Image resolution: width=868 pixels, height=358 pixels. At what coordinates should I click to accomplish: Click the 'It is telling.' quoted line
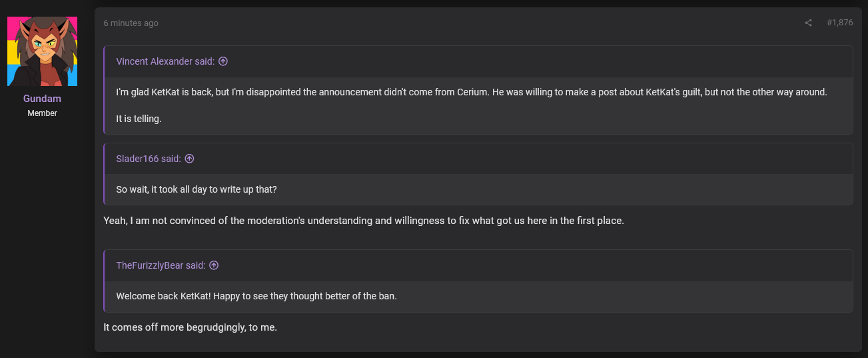tap(139, 119)
